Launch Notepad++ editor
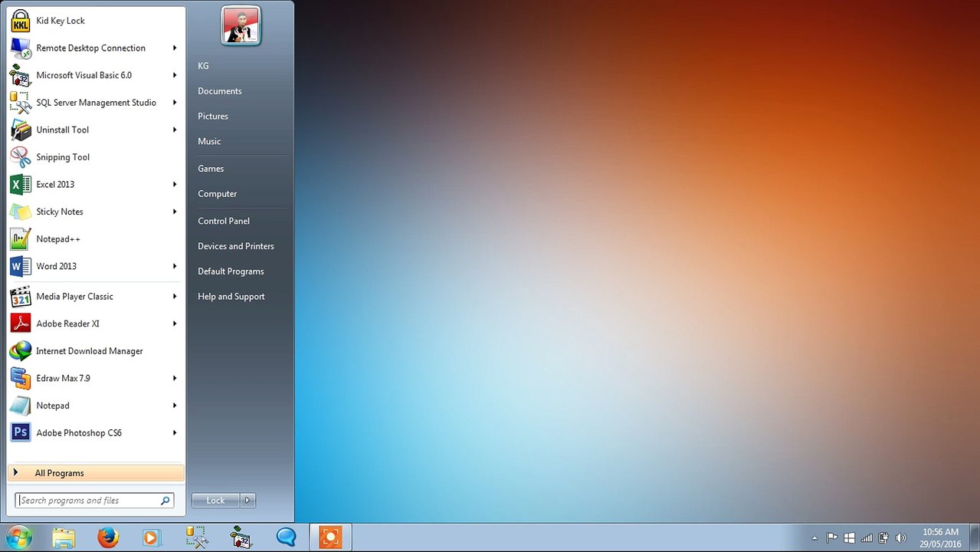This screenshot has height=552, width=980. tap(96, 238)
